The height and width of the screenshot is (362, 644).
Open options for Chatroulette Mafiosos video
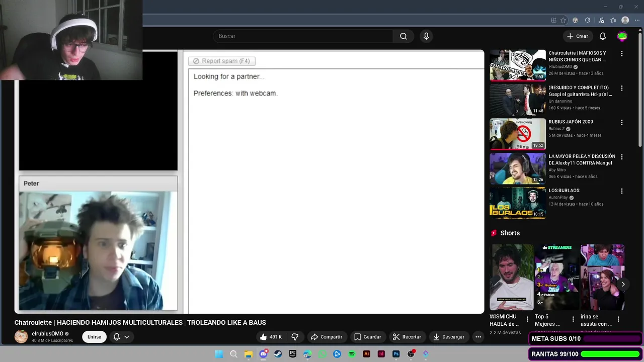click(622, 53)
